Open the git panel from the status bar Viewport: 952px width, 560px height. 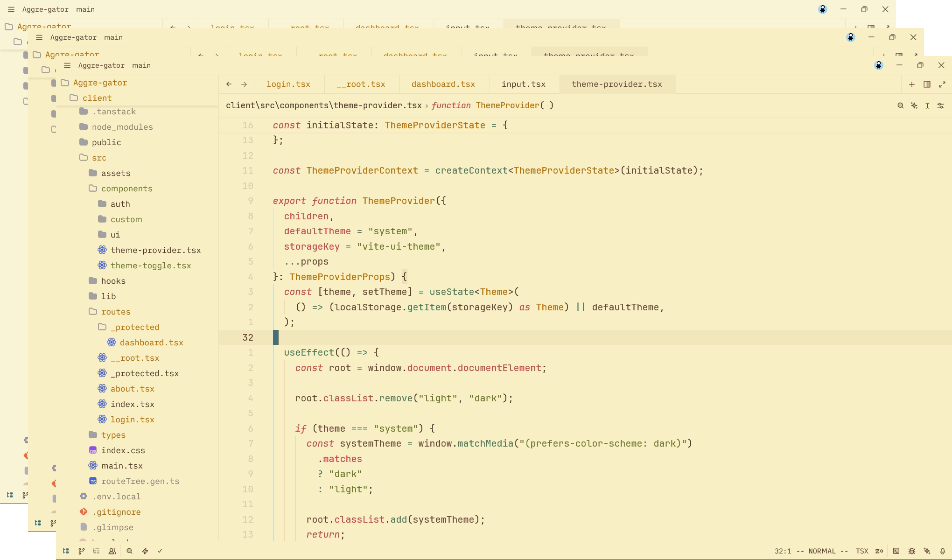81,551
